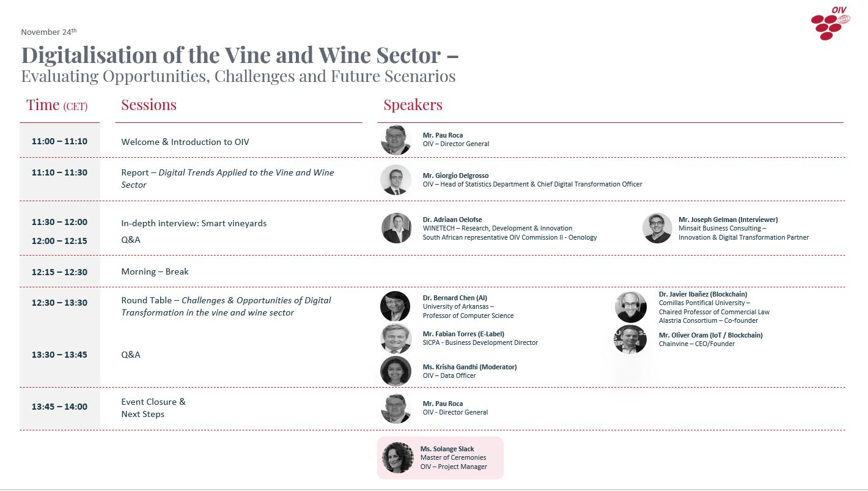Click the Digitalisation of the Vine title

tap(240, 55)
